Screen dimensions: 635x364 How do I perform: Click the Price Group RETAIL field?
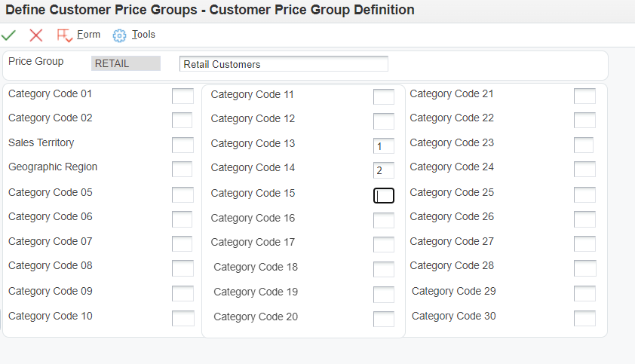(126, 63)
